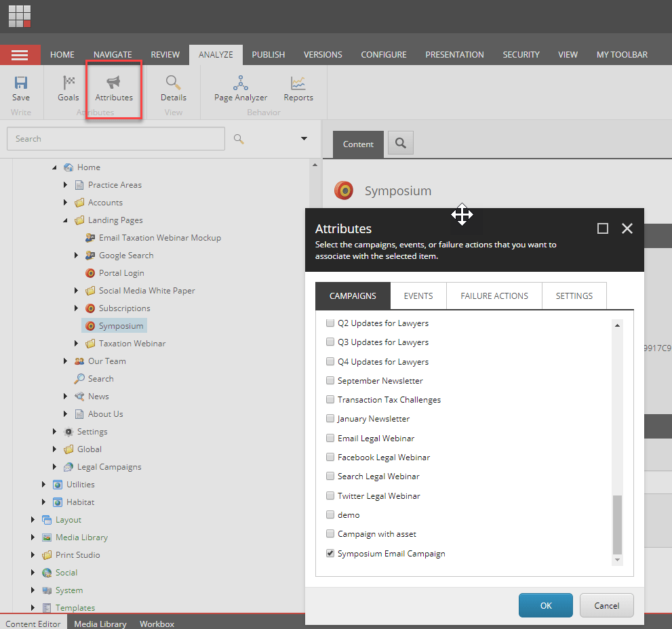Viewport: 672px width, 629px height.
Task: Select the About Us tree item
Action: coord(105,414)
